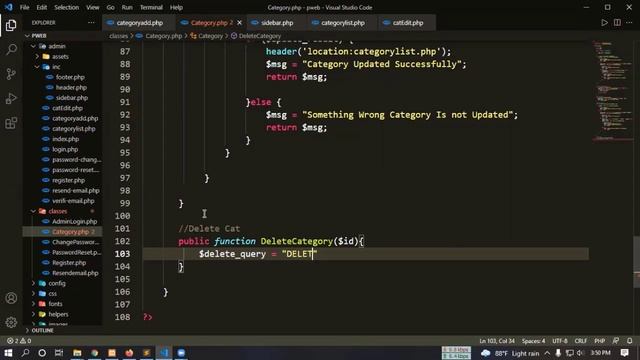Open Firefox from taskbar
Viewport: 640px width, 360px height.
point(129,353)
